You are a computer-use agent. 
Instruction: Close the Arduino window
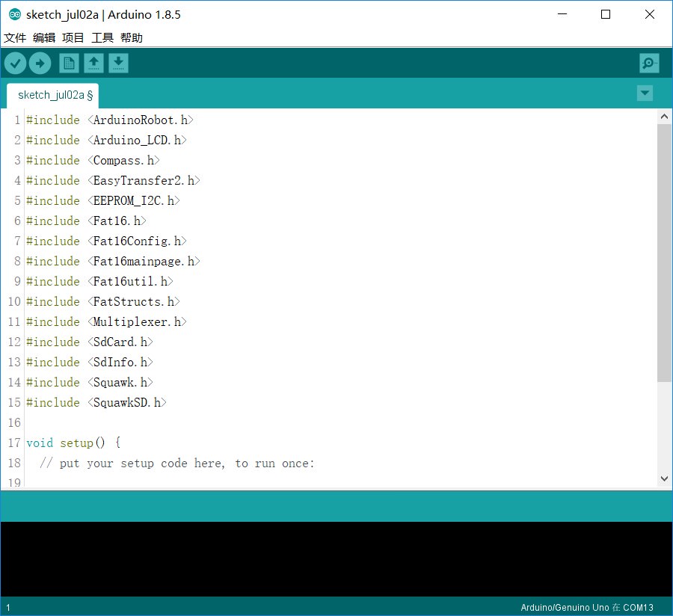click(x=649, y=14)
